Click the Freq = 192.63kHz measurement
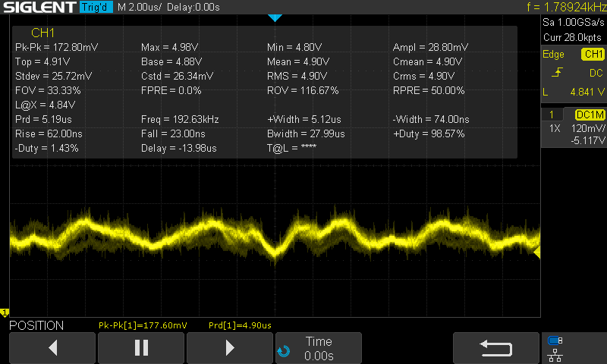This screenshot has height=364, width=607. pos(180,119)
